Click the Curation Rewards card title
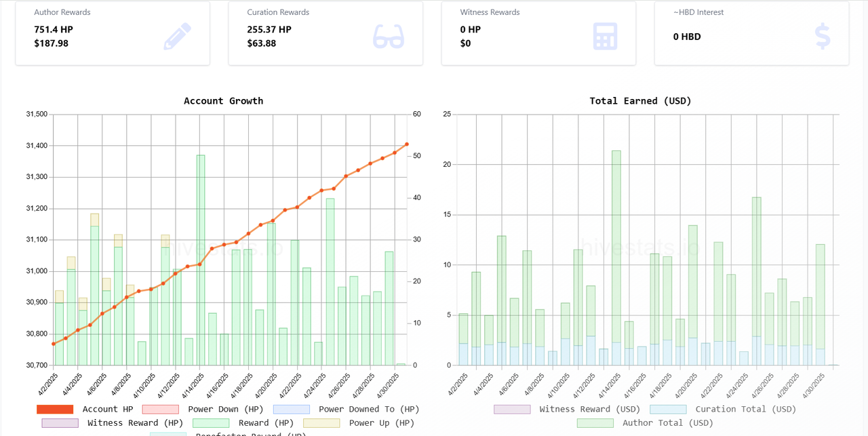Viewport: 868px width, 436px height. click(x=278, y=12)
